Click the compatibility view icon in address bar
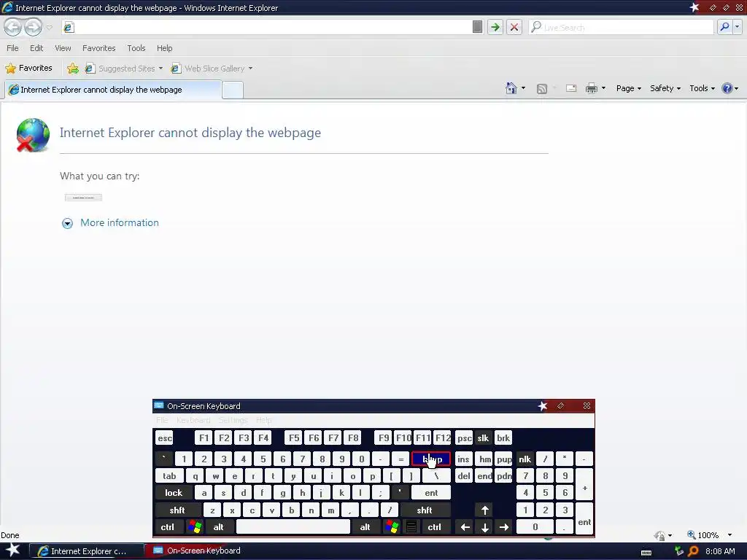This screenshot has height=560, width=747. click(x=477, y=27)
